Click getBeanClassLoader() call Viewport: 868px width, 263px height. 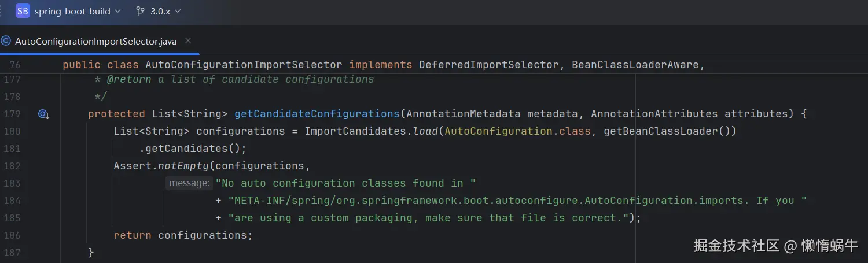click(x=667, y=131)
